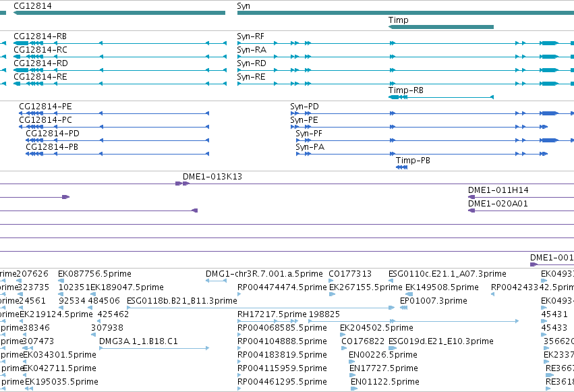Select the CG12814-PC protein label
The height and width of the screenshot is (392, 574).
click(45, 120)
